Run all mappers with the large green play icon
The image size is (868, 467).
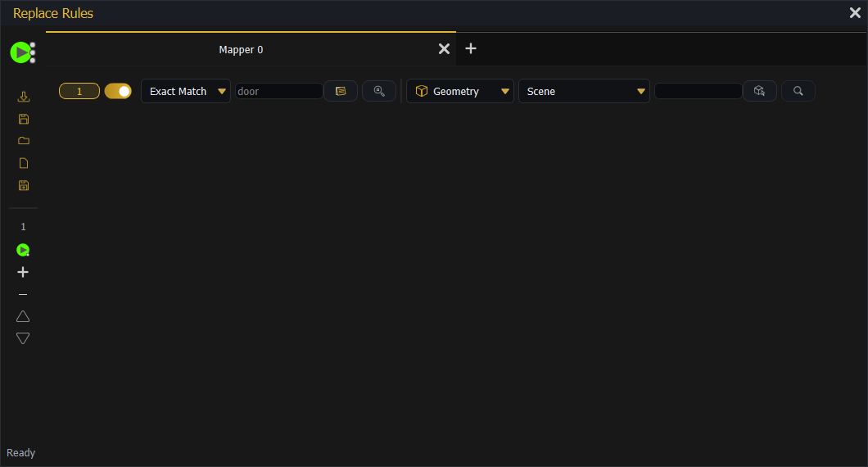(x=22, y=52)
